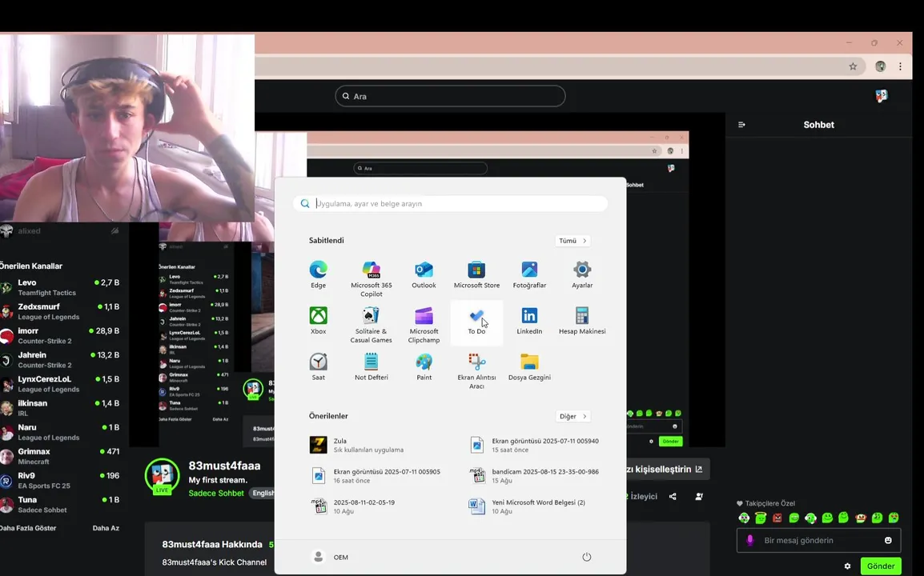Expand Diğer recommended items
This screenshot has height=576, width=924.
(572, 416)
